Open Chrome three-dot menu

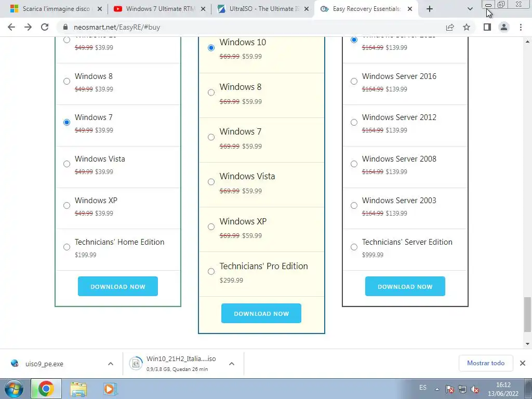click(x=521, y=27)
